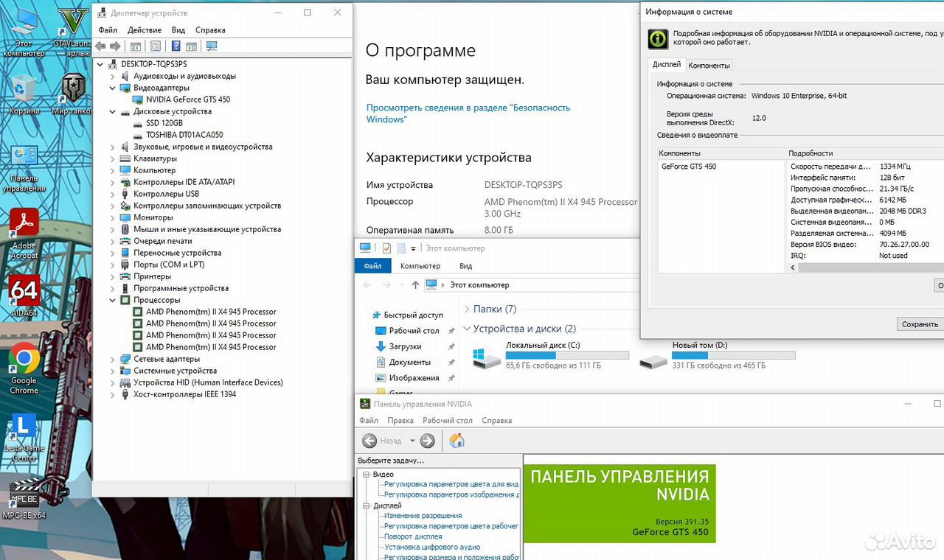Screen dimensions: 944x560
Task: Click the Forward arrow in Device Manager toolbar
Action: 114,46
